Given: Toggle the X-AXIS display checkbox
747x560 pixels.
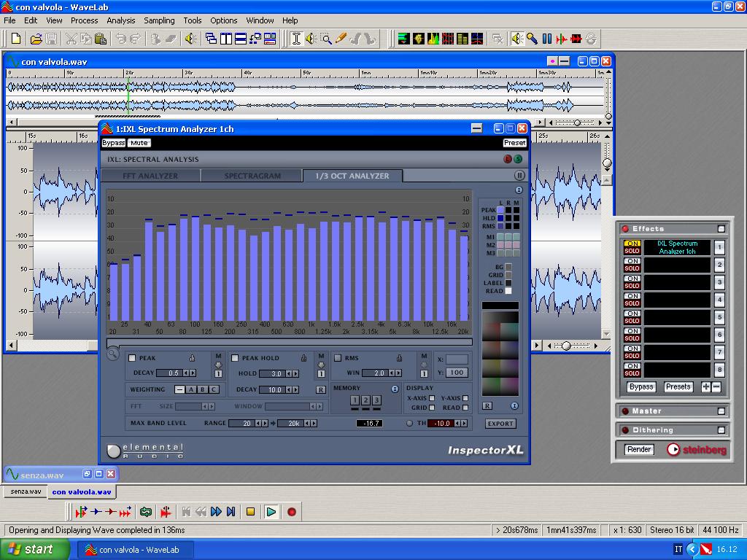Looking at the screenshot, I should point(432,398).
